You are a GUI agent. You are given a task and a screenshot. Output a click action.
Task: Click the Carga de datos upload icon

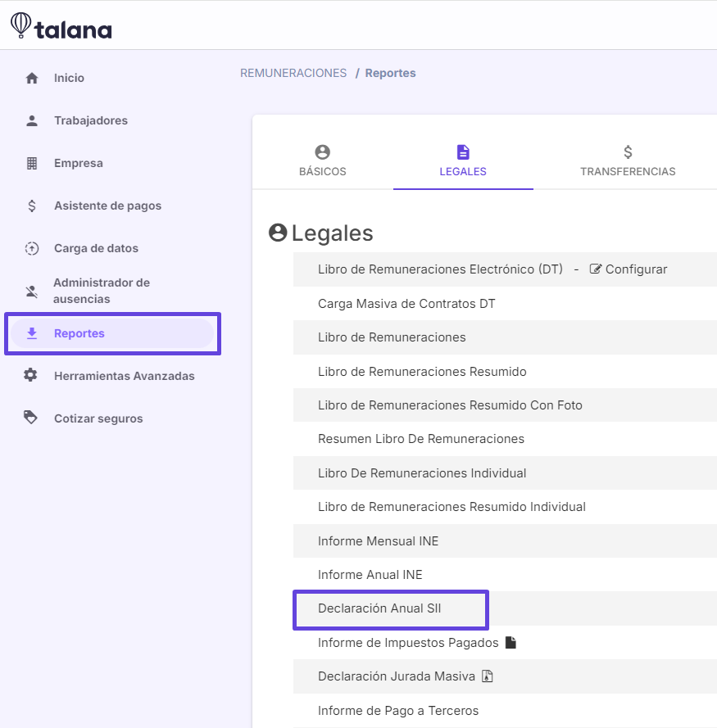pyautogui.click(x=32, y=248)
